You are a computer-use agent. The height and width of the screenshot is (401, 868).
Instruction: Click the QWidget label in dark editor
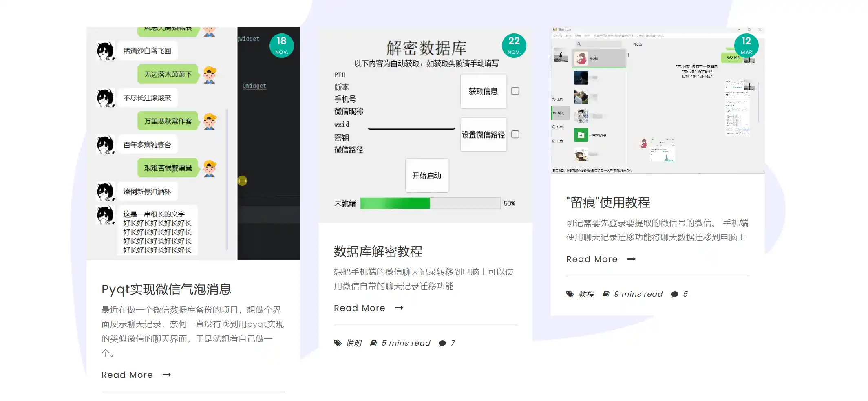click(254, 86)
